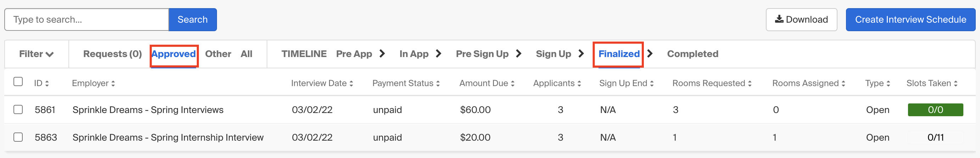Select the Completed timeline tab
This screenshot has height=158, width=980.
(x=692, y=54)
